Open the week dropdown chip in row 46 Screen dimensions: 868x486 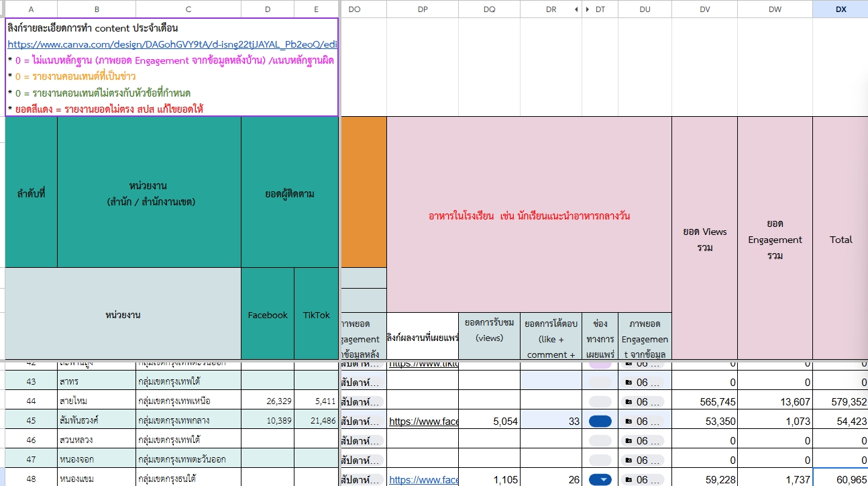(x=362, y=441)
